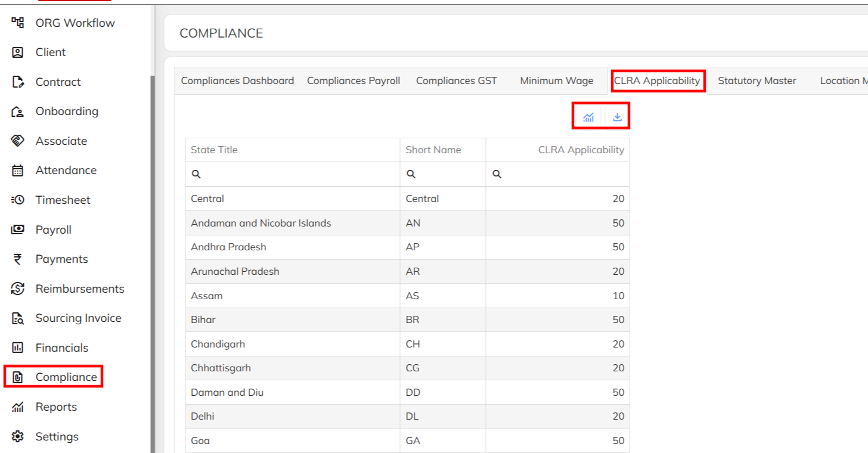This screenshot has height=453, width=868.
Task: Click the Payroll icon in sidebar
Action: point(18,229)
